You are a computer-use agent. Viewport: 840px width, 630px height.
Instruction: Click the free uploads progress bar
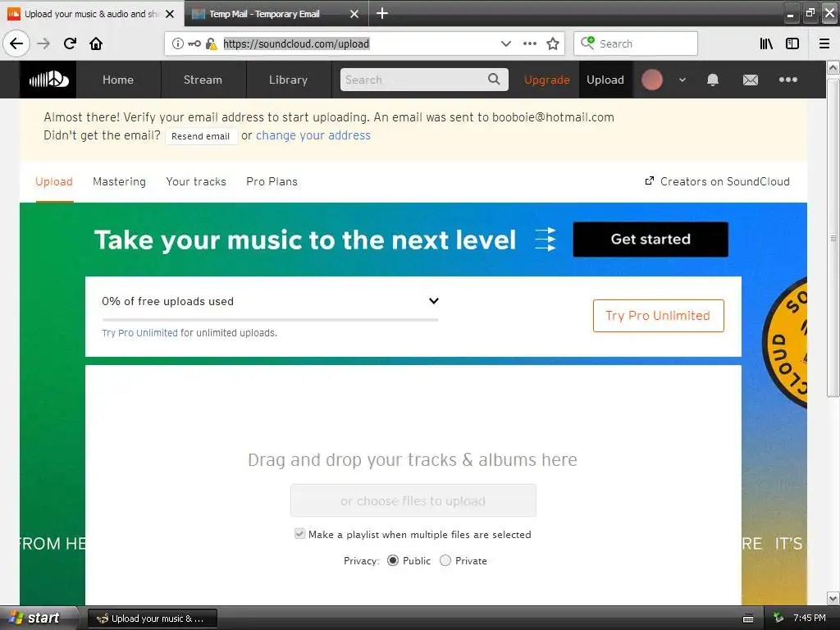click(270, 320)
